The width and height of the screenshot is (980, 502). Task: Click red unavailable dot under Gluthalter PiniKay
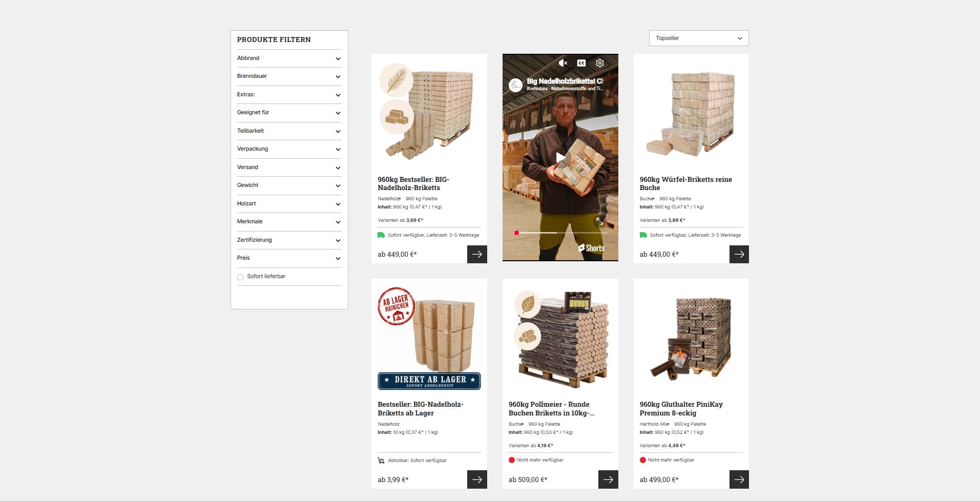(643, 460)
